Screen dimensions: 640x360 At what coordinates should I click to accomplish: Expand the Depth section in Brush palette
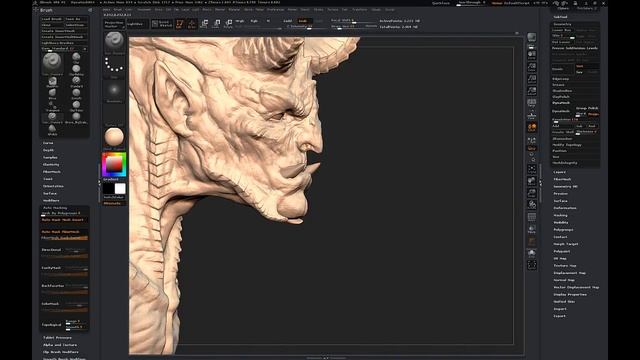click(x=49, y=150)
